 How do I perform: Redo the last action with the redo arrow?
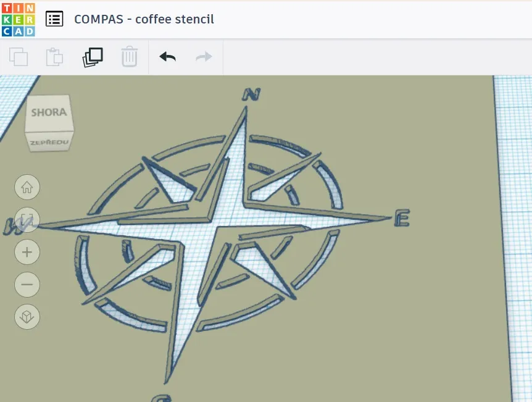(x=203, y=57)
